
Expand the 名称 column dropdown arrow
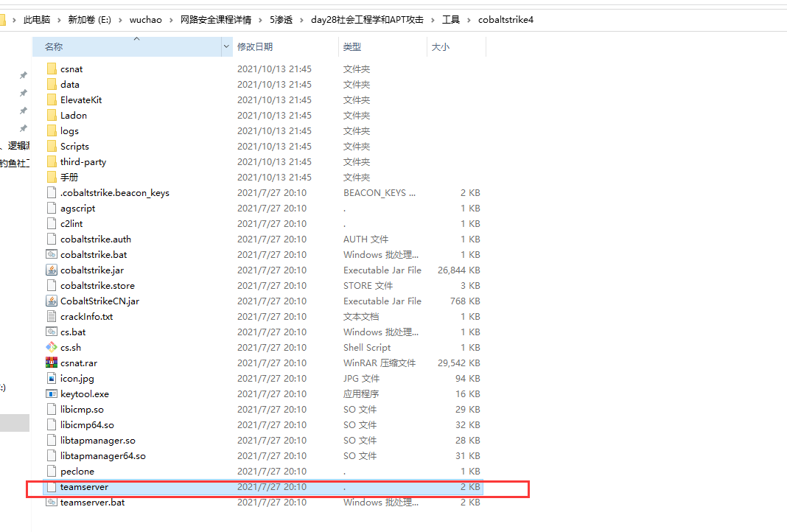[226, 46]
